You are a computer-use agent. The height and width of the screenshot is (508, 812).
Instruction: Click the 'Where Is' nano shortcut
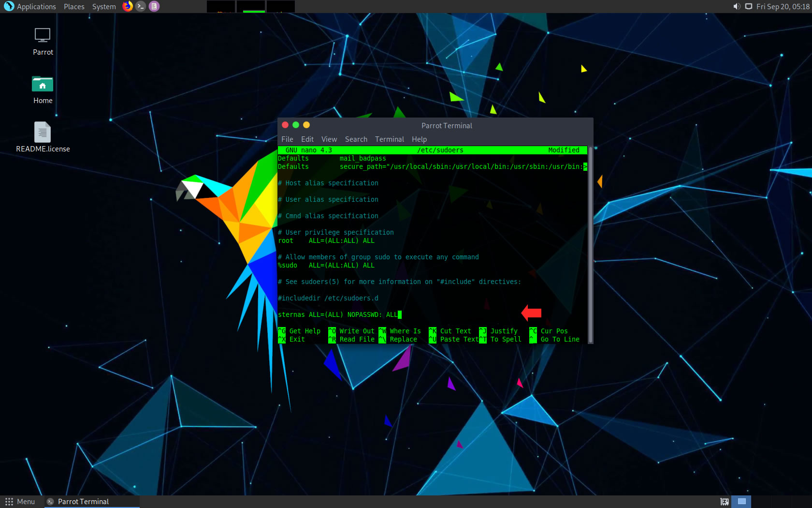[x=405, y=331]
